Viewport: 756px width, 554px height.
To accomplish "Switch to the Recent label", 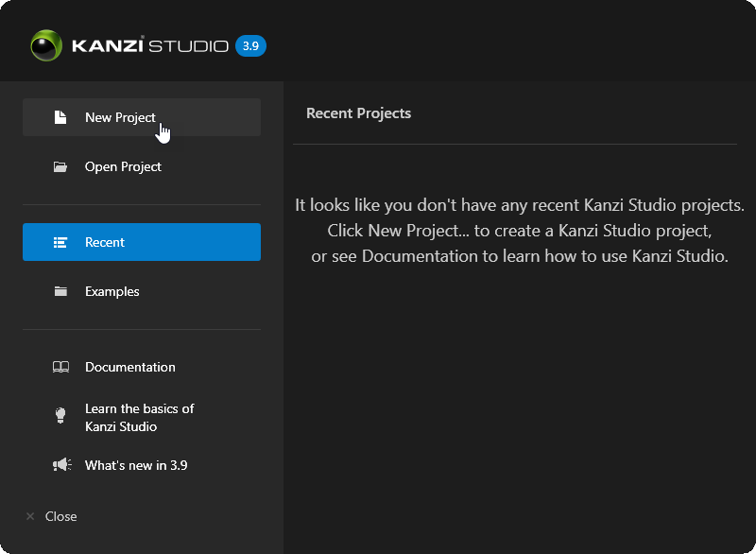I will 105,243.
